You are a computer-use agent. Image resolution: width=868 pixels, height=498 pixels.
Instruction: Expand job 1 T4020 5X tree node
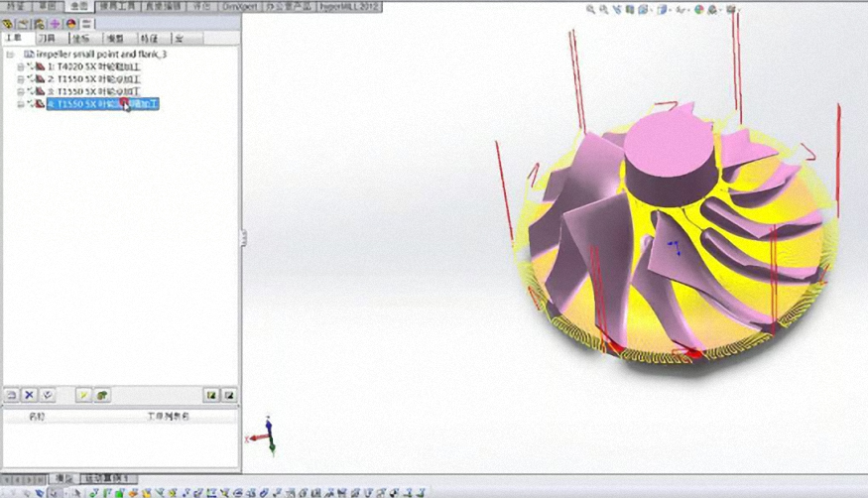[x=21, y=66]
